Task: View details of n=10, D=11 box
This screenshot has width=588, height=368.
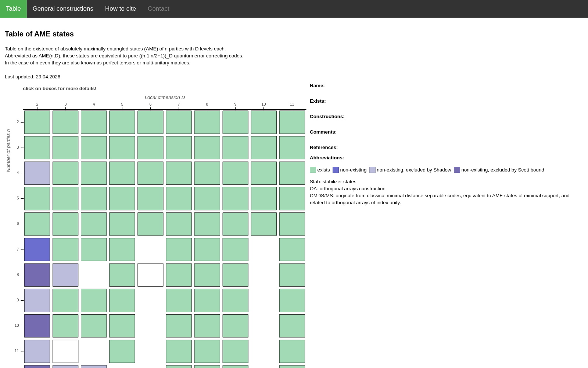Action: click(x=292, y=326)
